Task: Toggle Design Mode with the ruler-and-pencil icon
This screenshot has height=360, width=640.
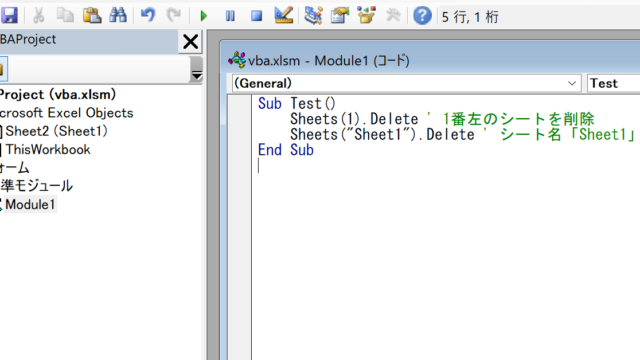Action: pos(284,16)
